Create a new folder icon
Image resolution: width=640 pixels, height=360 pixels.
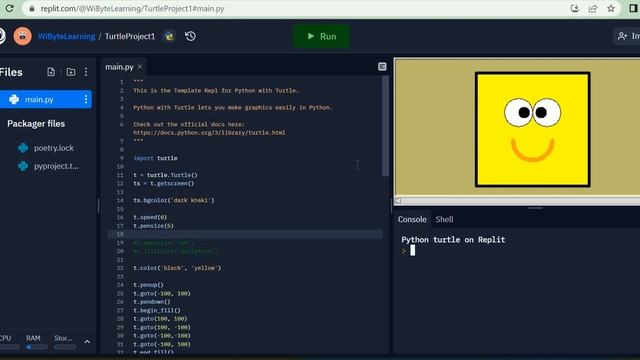(x=71, y=72)
